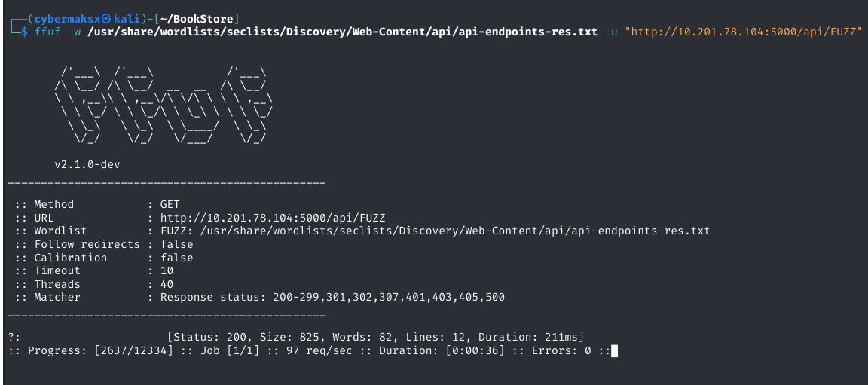Click the Follow redirects false value

176,244
